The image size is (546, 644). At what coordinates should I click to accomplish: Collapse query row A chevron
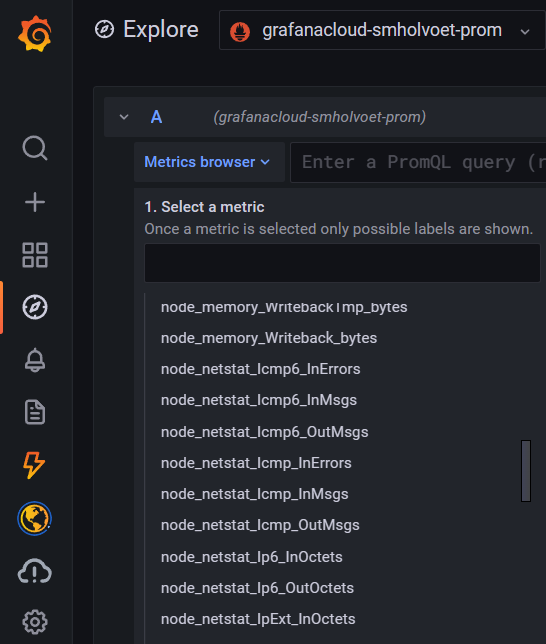[x=124, y=117]
